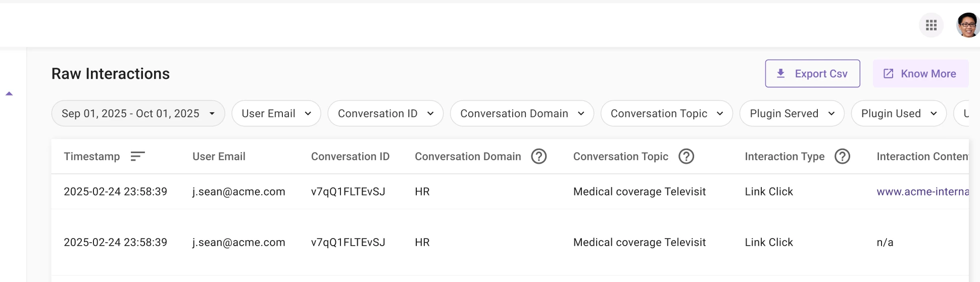The width and height of the screenshot is (980, 282).
Task: Click the Timestamp sort icon
Action: [137, 156]
